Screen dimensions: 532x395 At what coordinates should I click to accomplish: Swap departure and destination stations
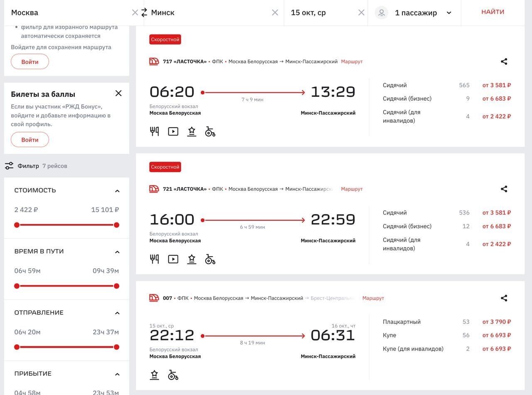click(144, 12)
